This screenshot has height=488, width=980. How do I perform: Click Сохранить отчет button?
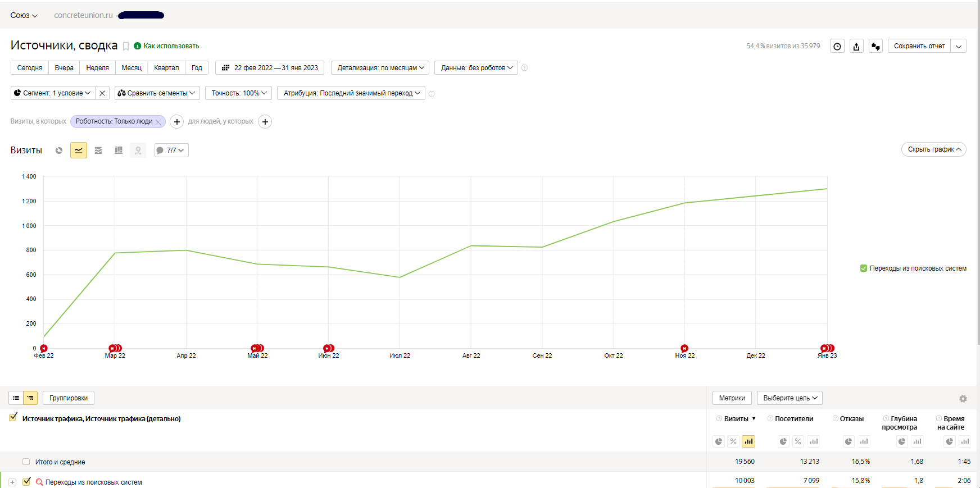tap(919, 46)
